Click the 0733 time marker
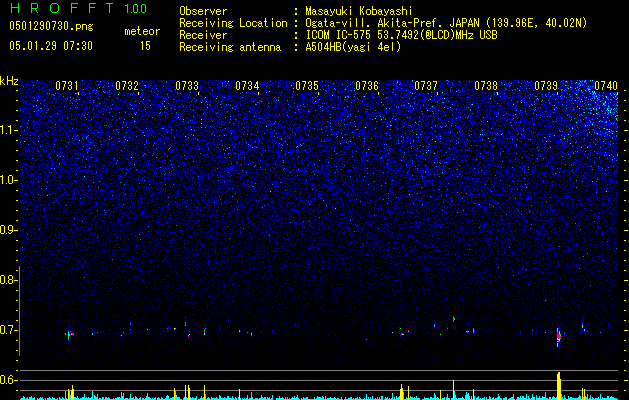 tap(187, 86)
